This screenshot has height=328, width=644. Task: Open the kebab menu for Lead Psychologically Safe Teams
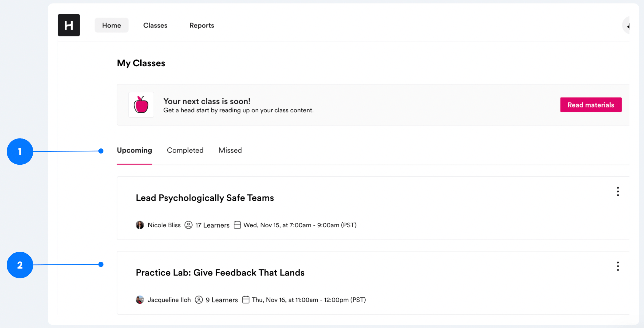pyautogui.click(x=618, y=191)
